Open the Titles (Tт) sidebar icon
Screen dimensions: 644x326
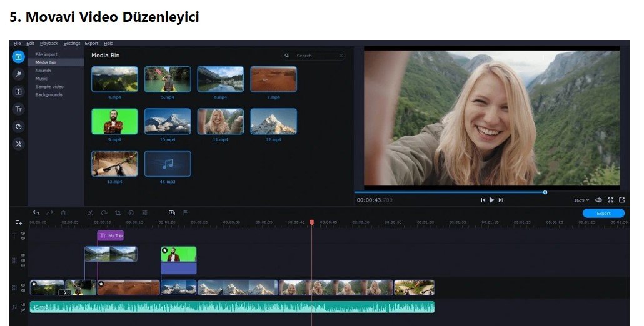19,109
